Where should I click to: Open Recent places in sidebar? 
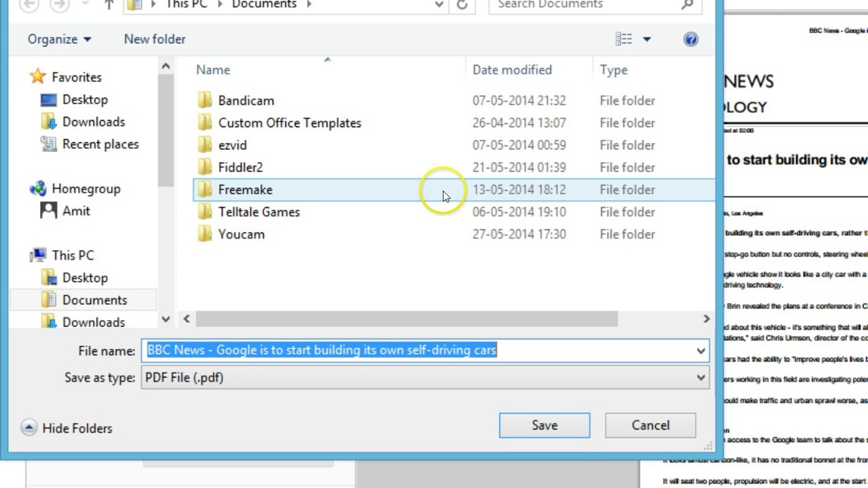click(x=100, y=144)
